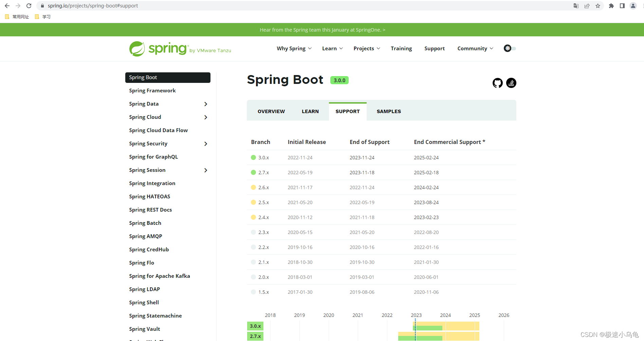Image resolution: width=644 pixels, height=341 pixels.
Task: Expand the Spring Security submenu chevron
Action: tap(206, 144)
